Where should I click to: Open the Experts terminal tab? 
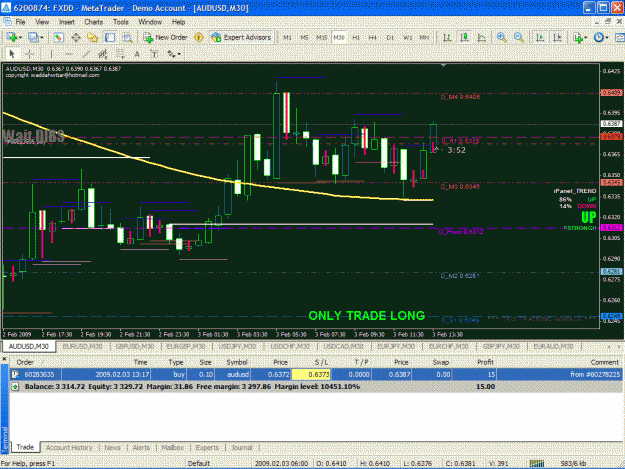point(207,447)
